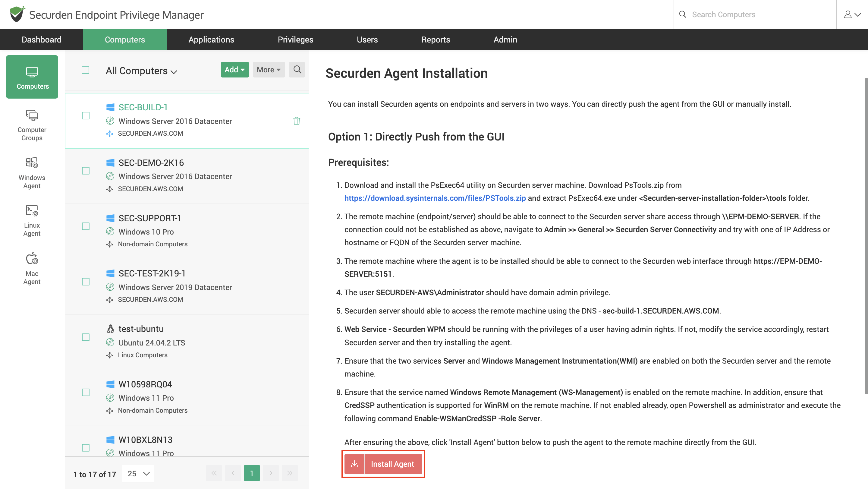Screen dimensions: 868x489
Task: Open the SEC-SUPPORT-1 computer entry
Action: 187,231
